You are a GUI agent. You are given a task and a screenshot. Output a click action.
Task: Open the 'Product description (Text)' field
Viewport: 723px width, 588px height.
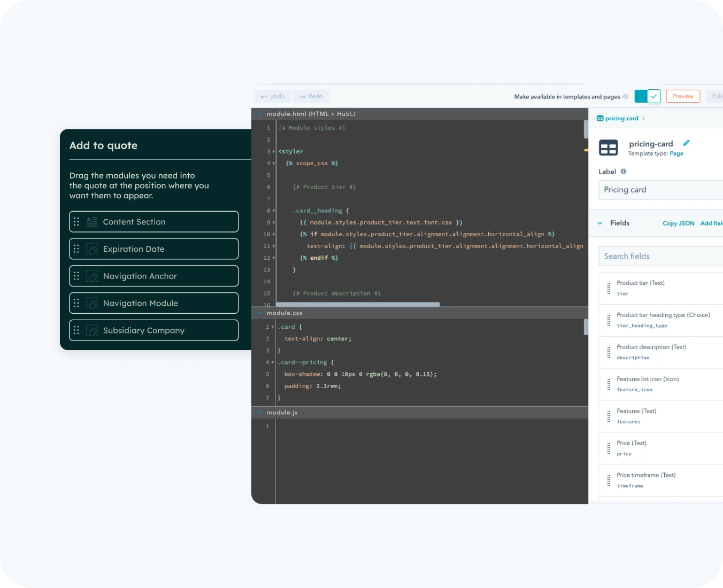[x=661, y=353]
